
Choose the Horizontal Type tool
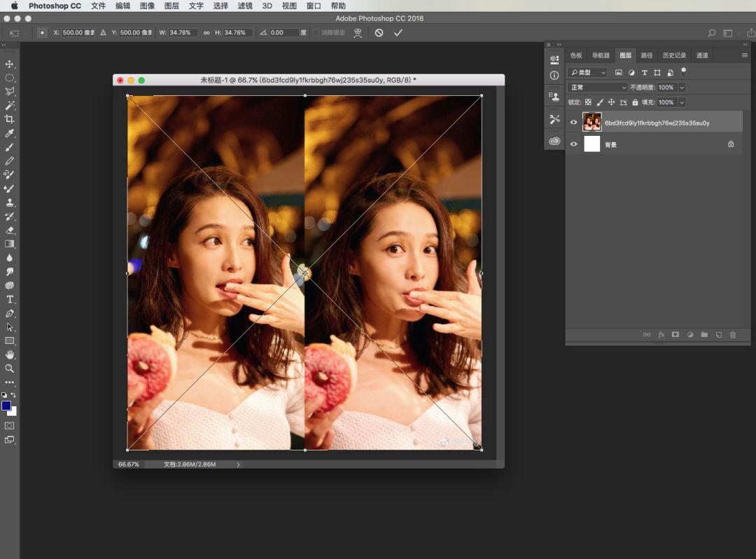coord(10,299)
